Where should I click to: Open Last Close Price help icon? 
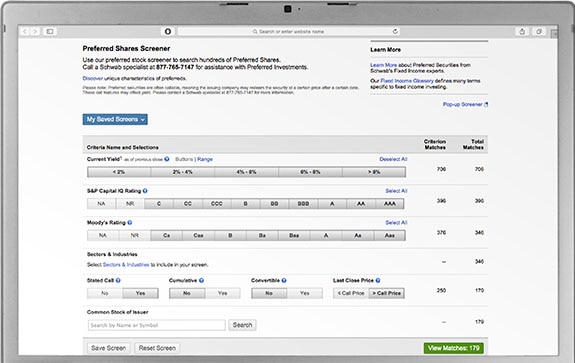[x=378, y=280]
